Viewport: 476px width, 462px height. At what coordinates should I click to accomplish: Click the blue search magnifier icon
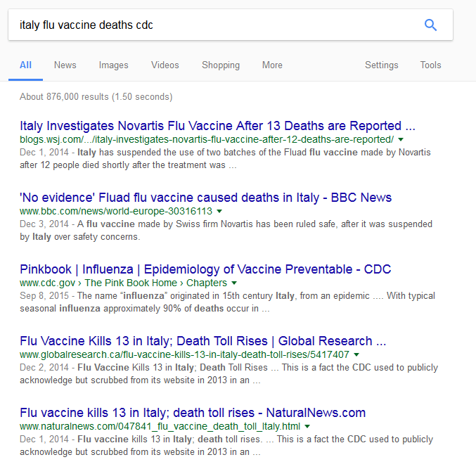coord(430,25)
